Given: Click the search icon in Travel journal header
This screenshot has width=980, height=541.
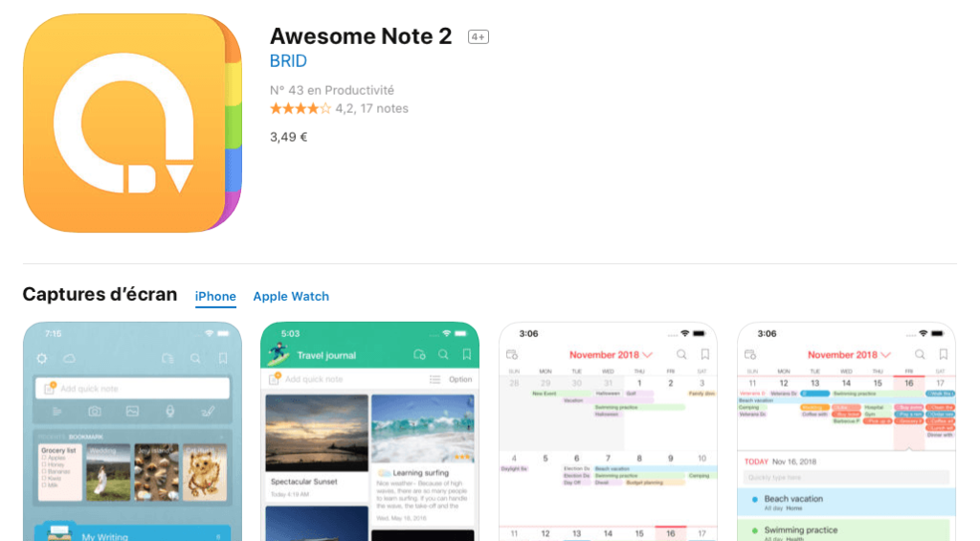Looking at the screenshot, I should pyautogui.click(x=443, y=354).
